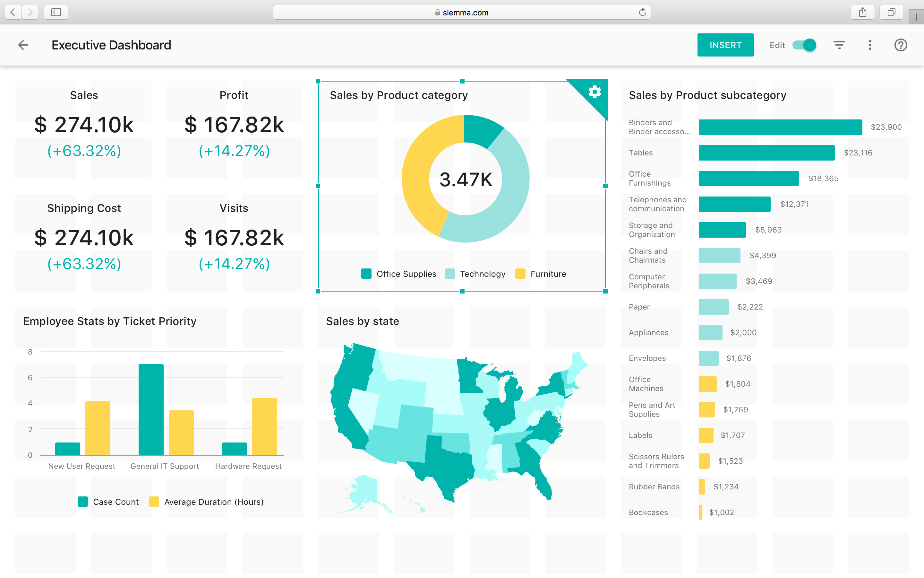Click the Storage and Organization bar
This screenshot has width=924, height=578.
(722, 230)
